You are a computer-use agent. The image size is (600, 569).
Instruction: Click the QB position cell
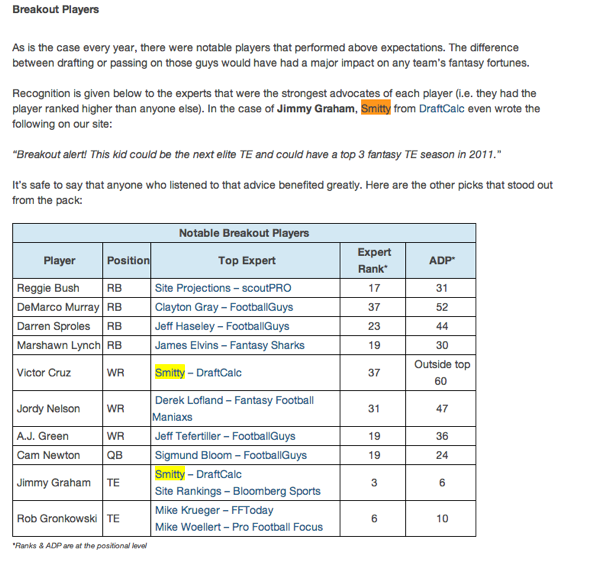coord(127,455)
